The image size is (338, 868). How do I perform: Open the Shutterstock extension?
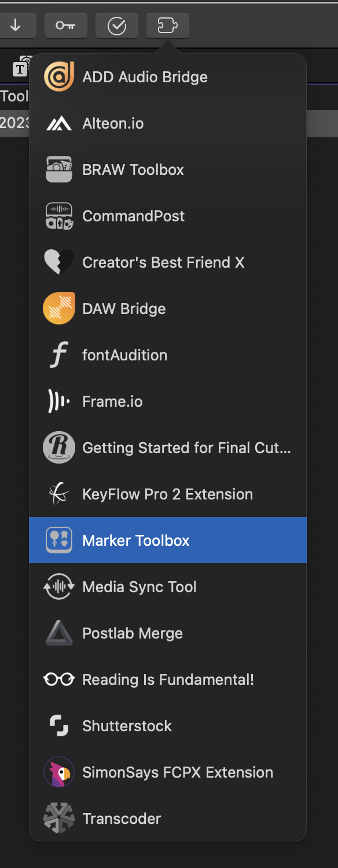point(168,726)
